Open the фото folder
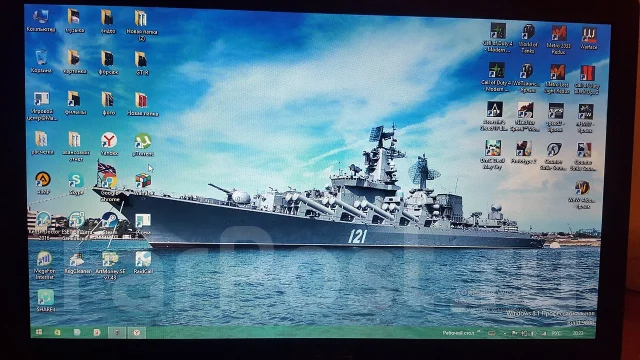 pos(108,104)
